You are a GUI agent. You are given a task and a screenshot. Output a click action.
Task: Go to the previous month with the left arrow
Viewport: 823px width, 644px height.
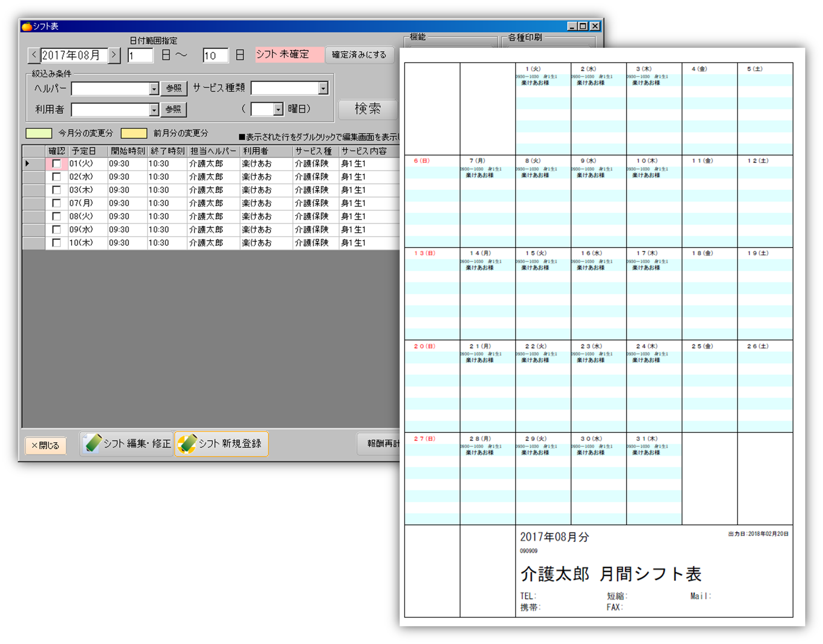[34, 55]
